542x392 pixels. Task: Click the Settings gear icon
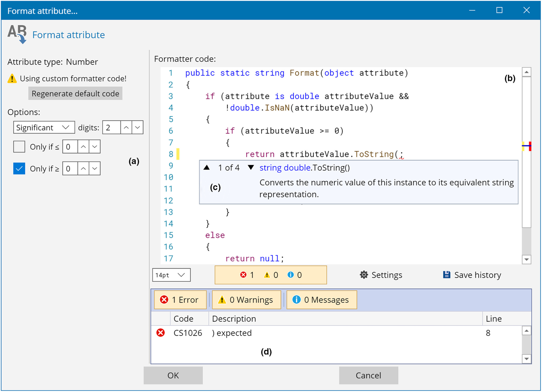[x=364, y=275]
